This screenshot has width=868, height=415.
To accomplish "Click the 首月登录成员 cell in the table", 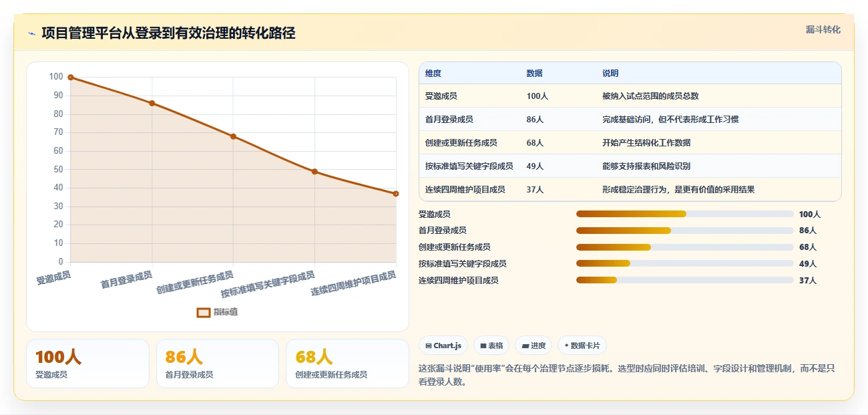I will 449,120.
